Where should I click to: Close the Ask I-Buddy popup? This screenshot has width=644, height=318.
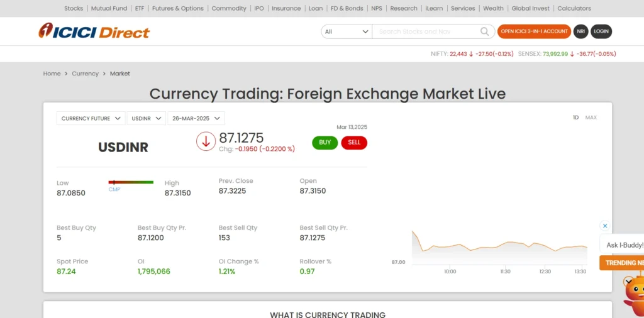click(x=604, y=226)
